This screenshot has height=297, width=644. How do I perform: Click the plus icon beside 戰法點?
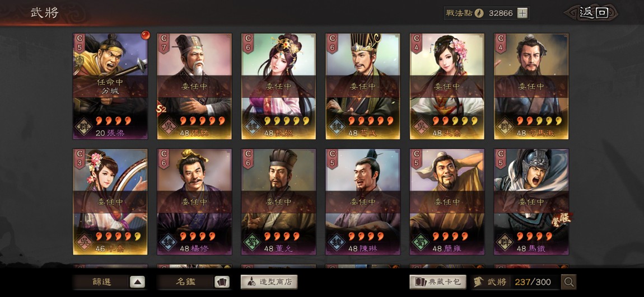[x=522, y=13]
